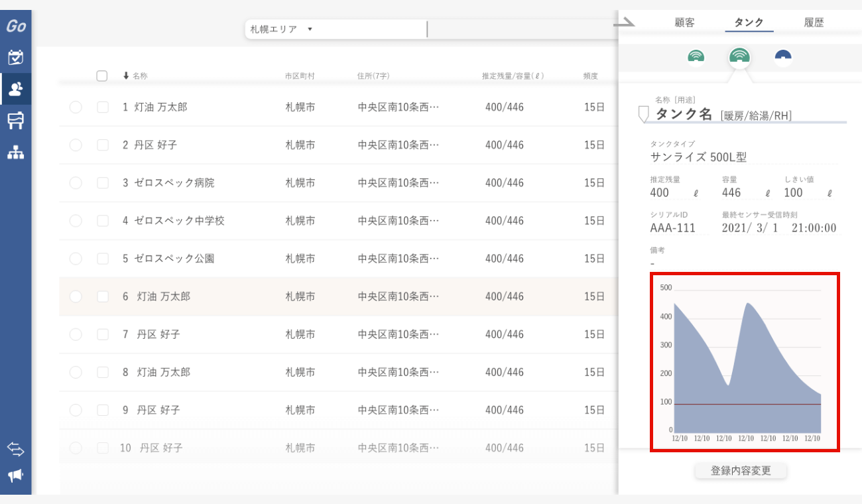The image size is (862, 504).
Task: Click the シリアルID value AAA-111
Action: point(673,228)
